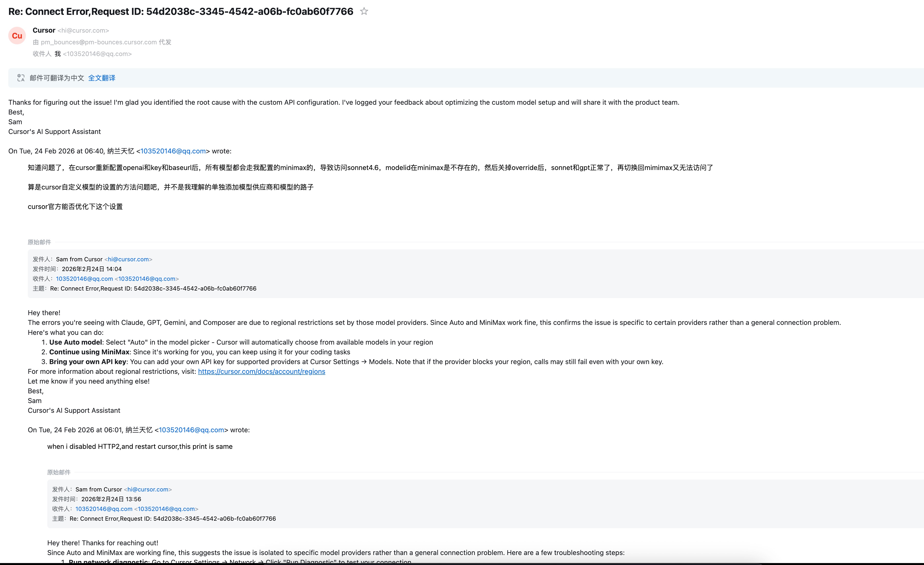This screenshot has width=924, height=565.
Task: Click hi@cursor.com in 14:04 original message
Action: point(128,259)
